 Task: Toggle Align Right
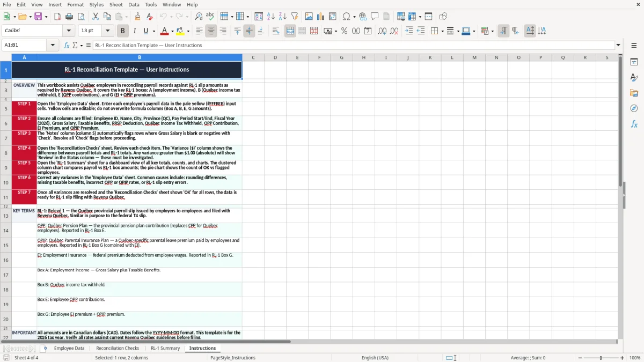pyautogui.click(x=223, y=31)
